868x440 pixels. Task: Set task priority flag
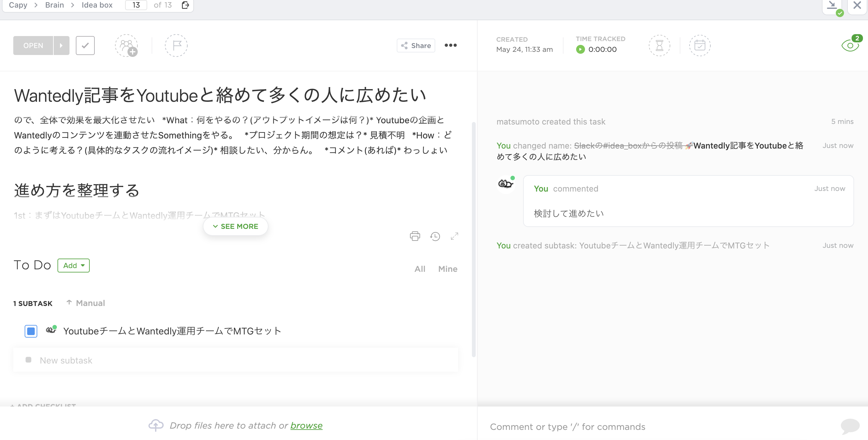coord(176,46)
